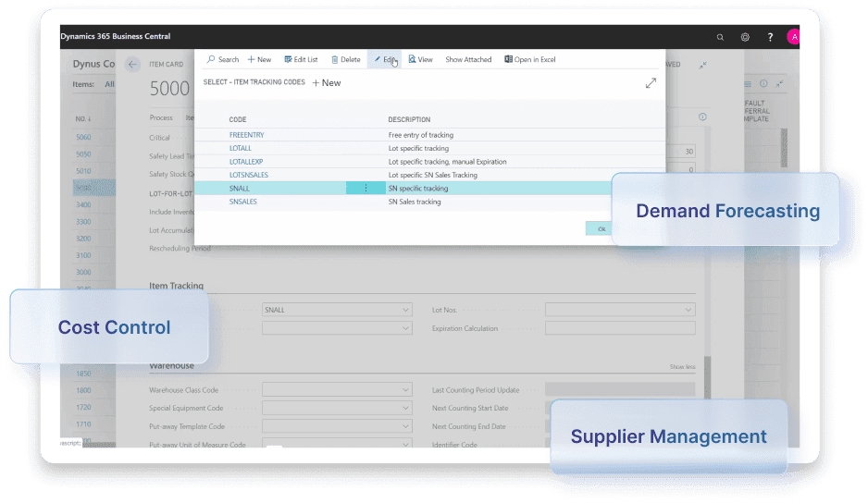
Task: Sort by the CODE column header
Action: coord(238,119)
